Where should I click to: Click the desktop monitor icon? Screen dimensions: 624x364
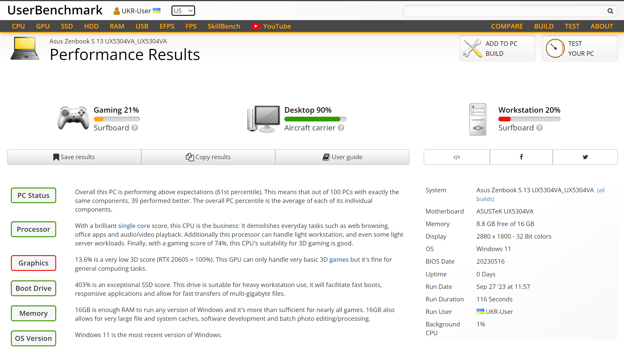coord(264,119)
